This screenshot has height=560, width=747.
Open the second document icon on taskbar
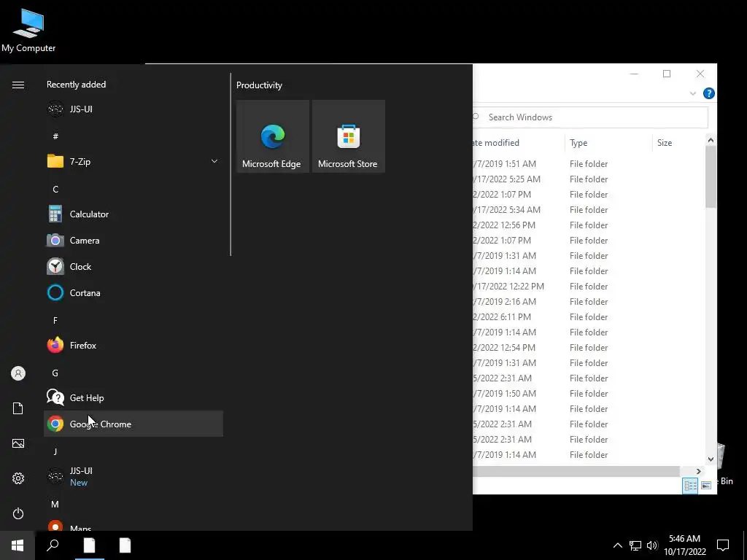(x=125, y=545)
